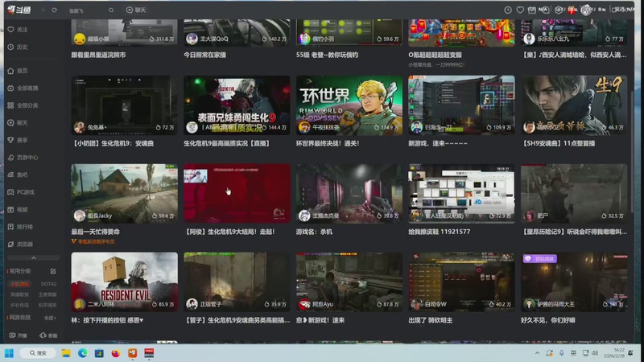Open 赛事 trophy item in the sidebar
This screenshot has height=362, width=644.
tap(18, 140)
